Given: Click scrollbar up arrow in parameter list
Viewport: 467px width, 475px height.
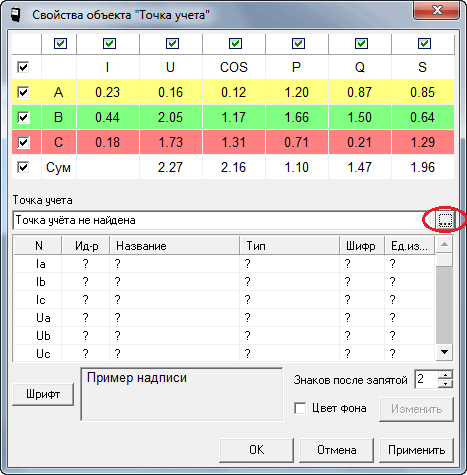Looking at the screenshot, I should [x=444, y=245].
